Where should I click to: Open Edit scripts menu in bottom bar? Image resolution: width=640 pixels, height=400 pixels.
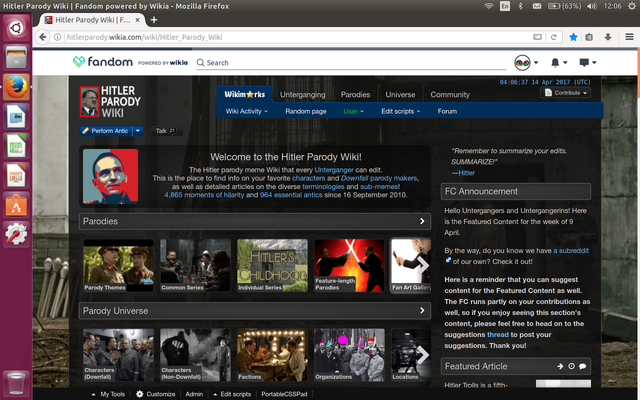232,394
